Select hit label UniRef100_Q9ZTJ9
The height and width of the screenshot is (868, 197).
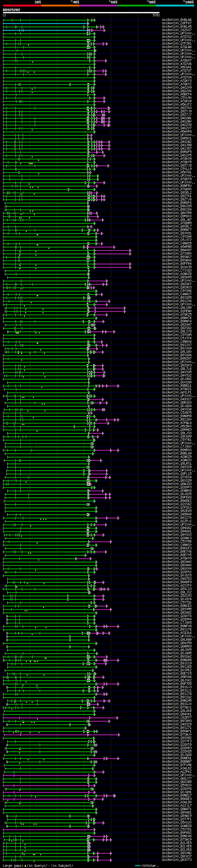click(177, 111)
